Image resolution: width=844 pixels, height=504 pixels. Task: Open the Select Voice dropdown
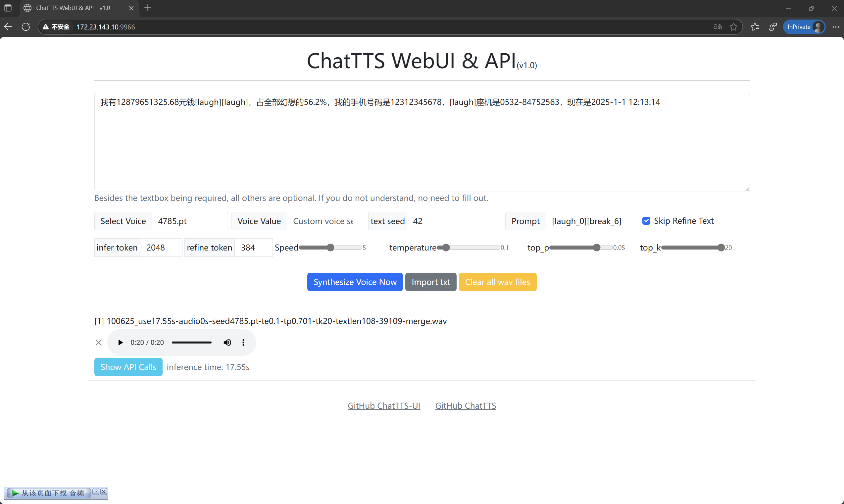[190, 221]
